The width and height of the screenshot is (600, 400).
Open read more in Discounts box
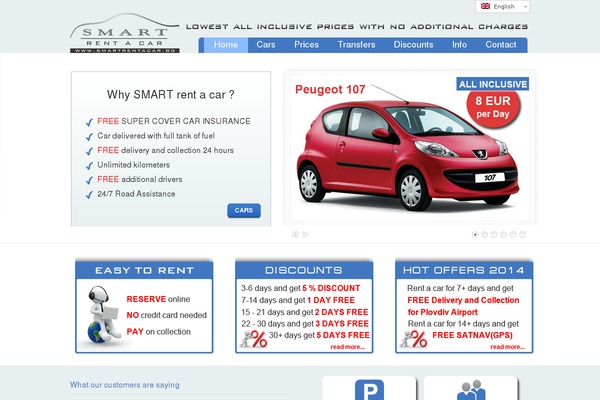(347, 347)
